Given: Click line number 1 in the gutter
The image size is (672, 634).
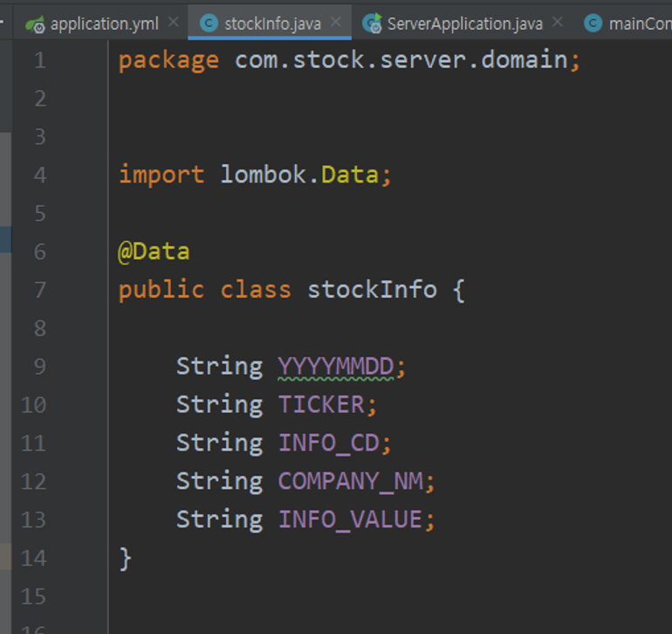Looking at the screenshot, I should [x=40, y=60].
